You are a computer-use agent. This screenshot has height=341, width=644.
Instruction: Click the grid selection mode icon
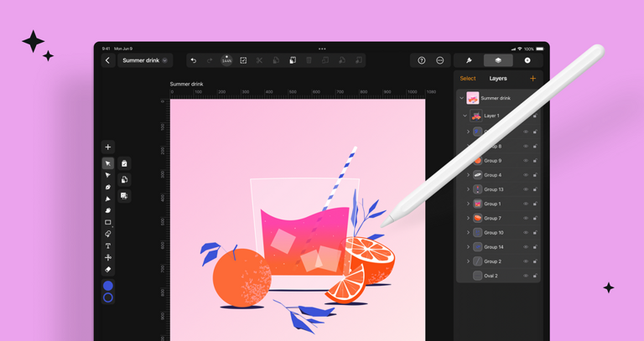tap(124, 196)
